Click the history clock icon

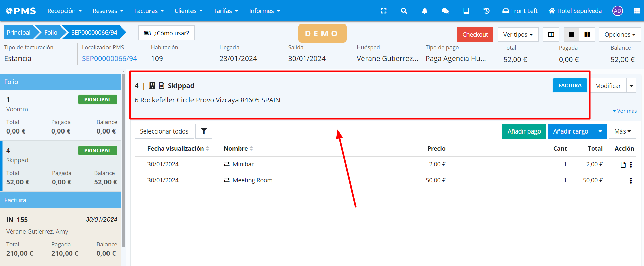point(486,11)
